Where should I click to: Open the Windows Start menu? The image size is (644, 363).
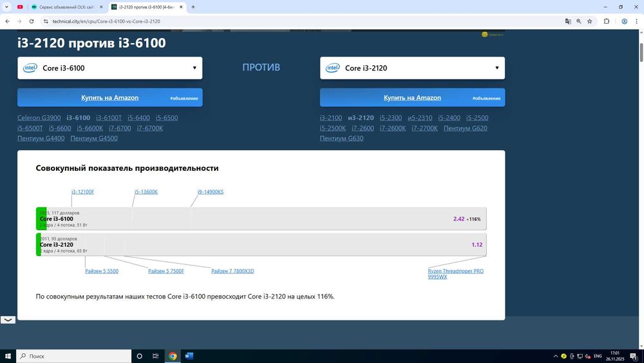point(8,357)
